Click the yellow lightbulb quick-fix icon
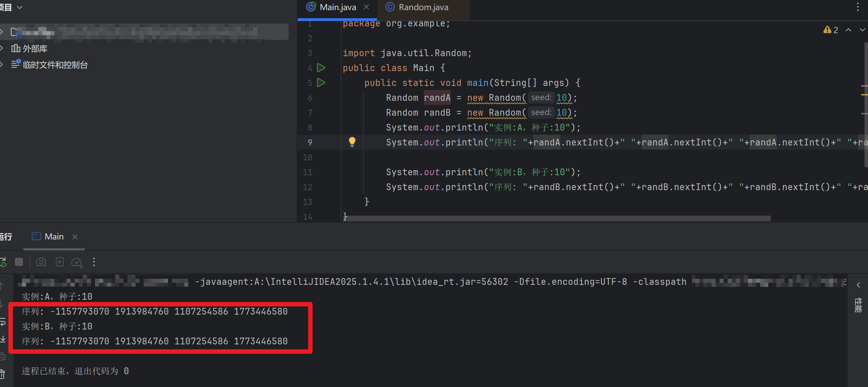Viewport: 868px width, 387px height. (x=352, y=141)
